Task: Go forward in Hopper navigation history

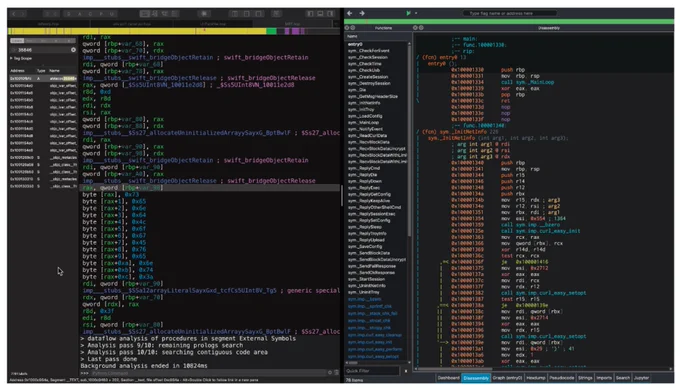Action: pos(23,14)
